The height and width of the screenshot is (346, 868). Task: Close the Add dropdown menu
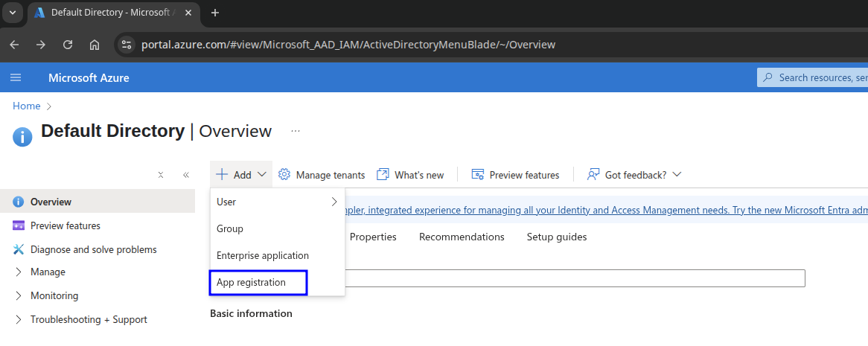point(241,175)
